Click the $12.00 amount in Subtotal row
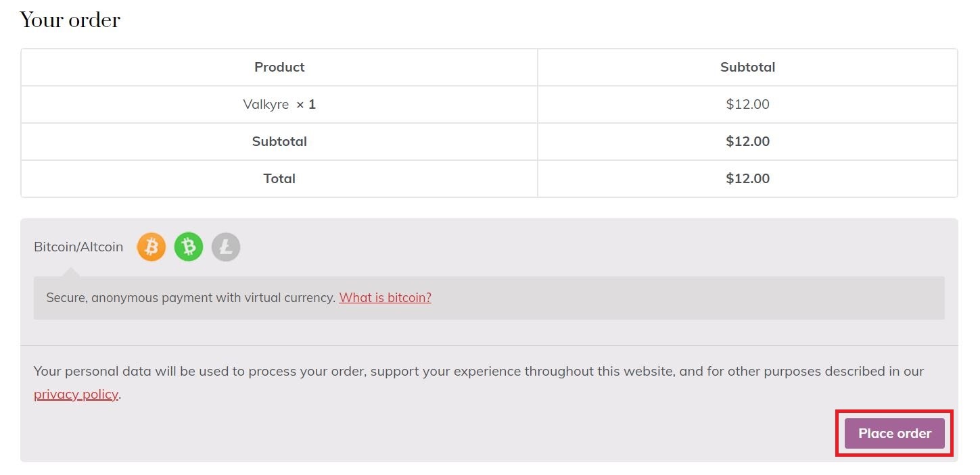Viewport: 980px width, 475px height. click(x=747, y=142)
